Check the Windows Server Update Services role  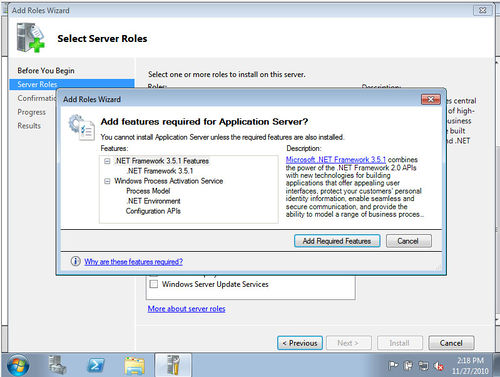click(x=154, y=284)
